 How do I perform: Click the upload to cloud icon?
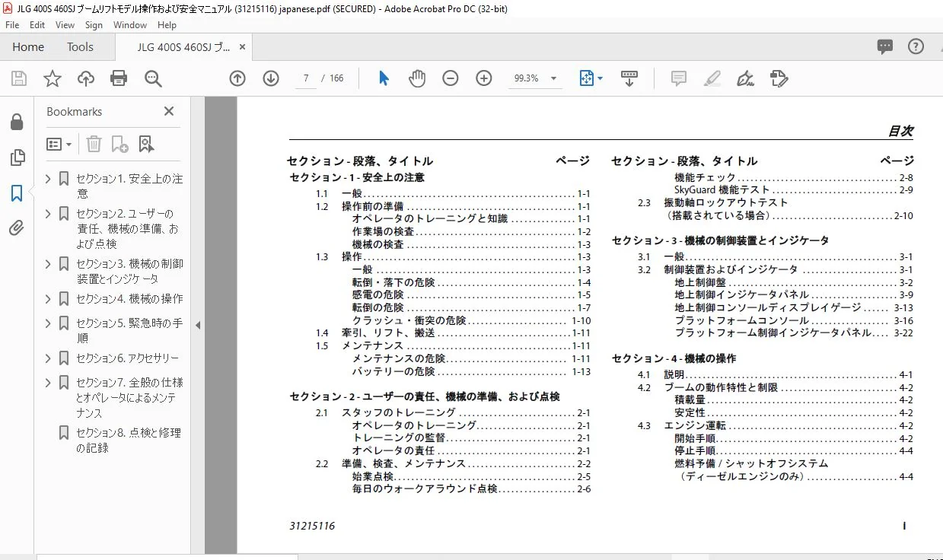click(x=86, y=78)
